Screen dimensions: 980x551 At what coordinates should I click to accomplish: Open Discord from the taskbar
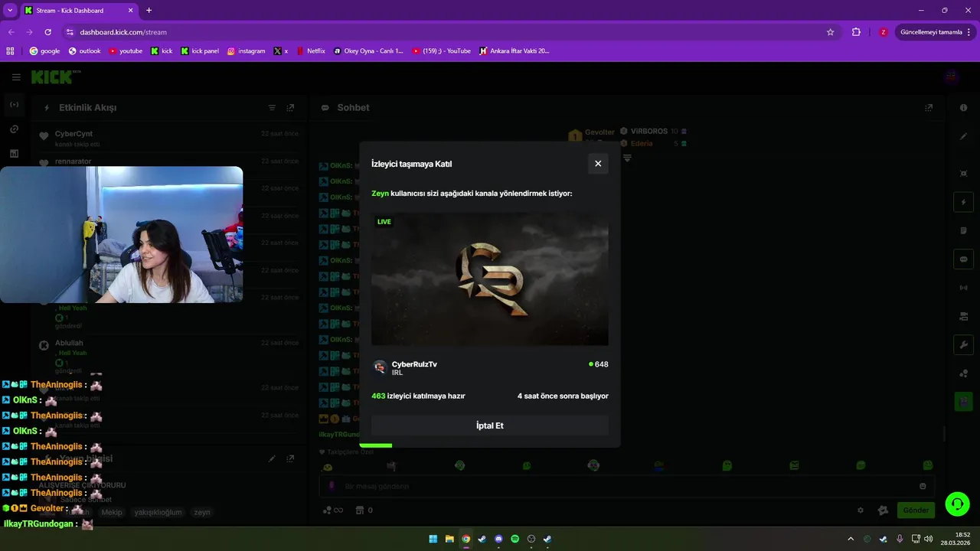click(498, 539)
